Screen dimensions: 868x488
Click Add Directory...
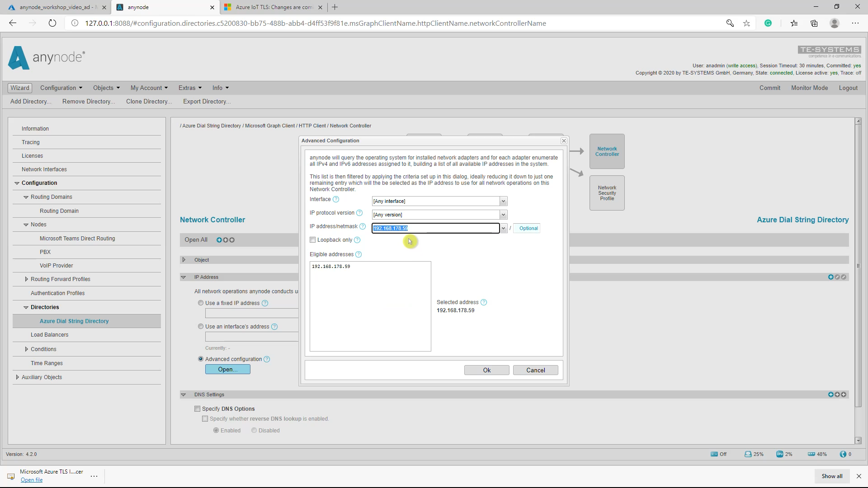(x=31, y=101)
